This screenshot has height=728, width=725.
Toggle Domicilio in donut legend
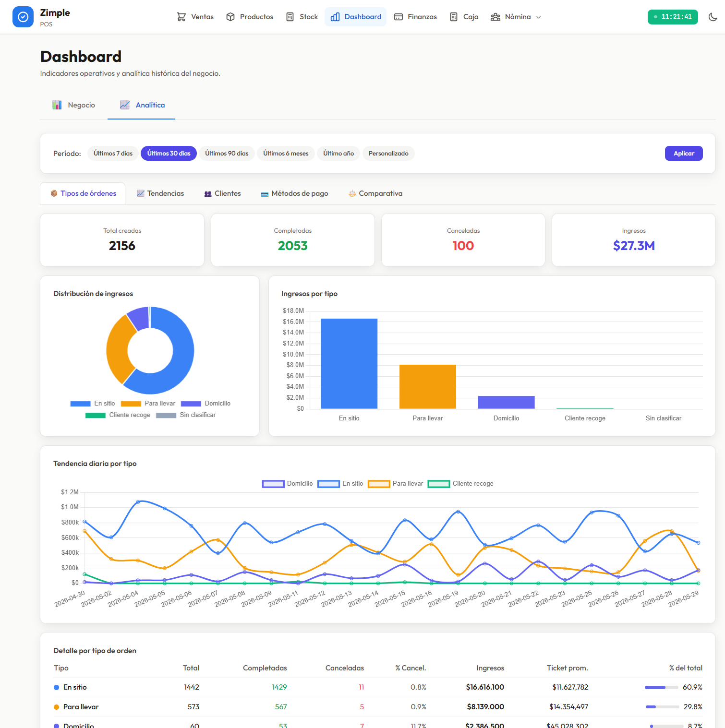(x=205, y=404)
